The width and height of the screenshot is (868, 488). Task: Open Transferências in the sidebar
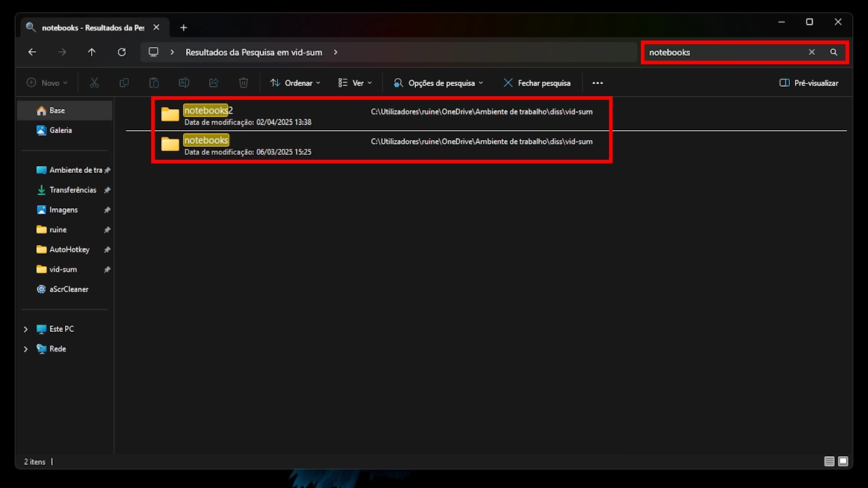click(x=72, y=190)
